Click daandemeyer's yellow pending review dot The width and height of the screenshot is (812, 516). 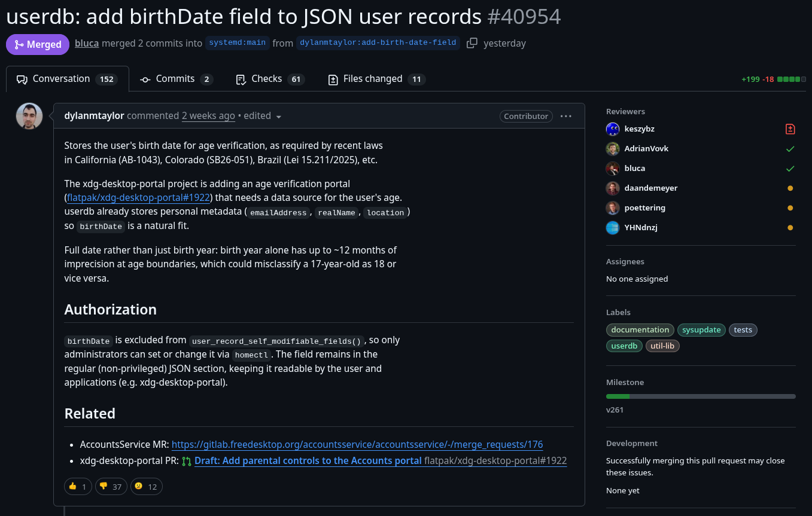pos(790,188)
